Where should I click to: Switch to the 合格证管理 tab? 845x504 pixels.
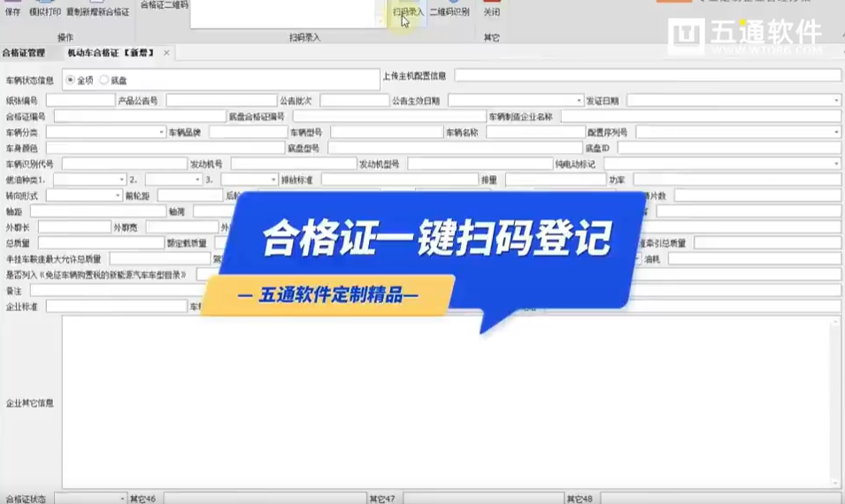pyautogui.click(x=24, y=53)
